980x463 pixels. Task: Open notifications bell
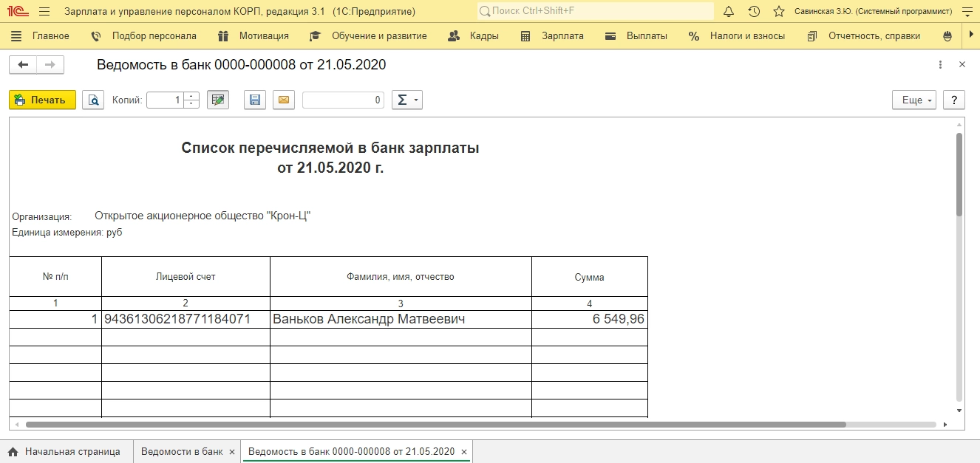pos(728,11)
